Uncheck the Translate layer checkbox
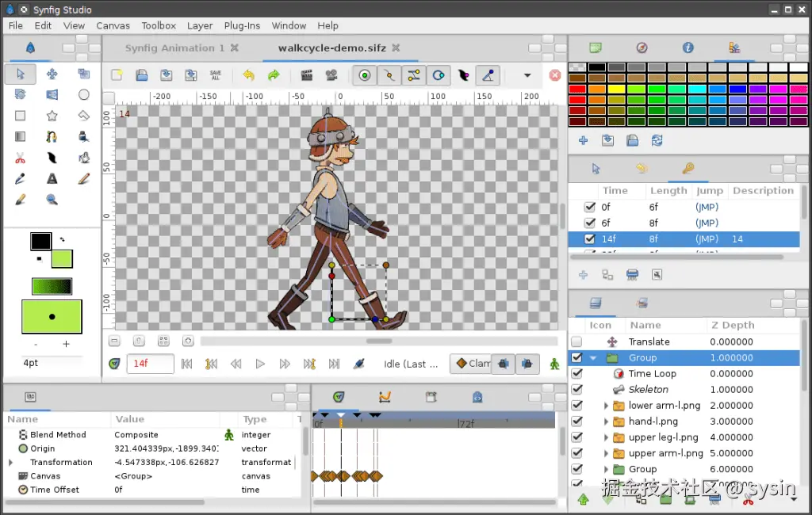The height and width of the screenshot is (515, 812). click(575, 341)
